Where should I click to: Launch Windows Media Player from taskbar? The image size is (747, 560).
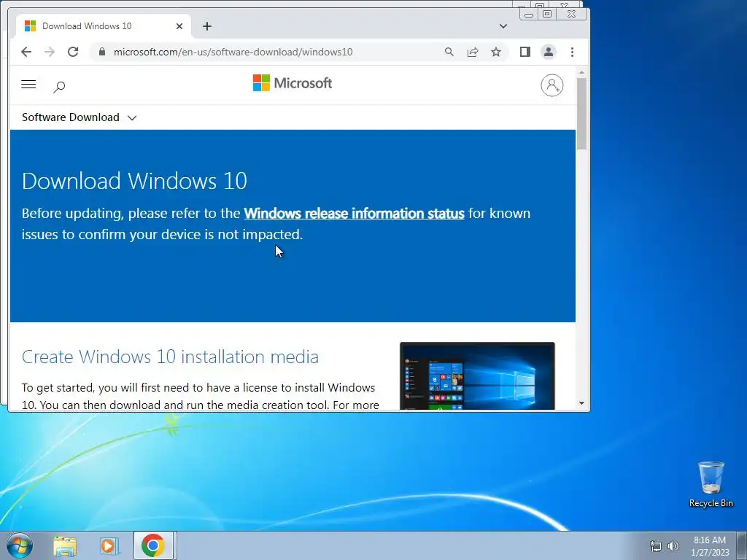pos(109,546)
